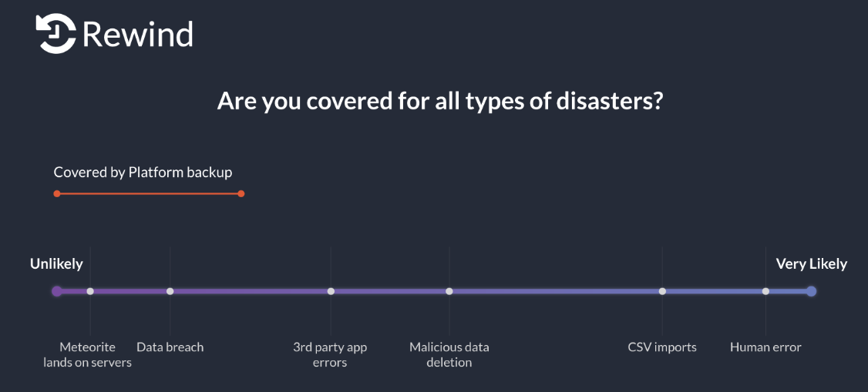This screenshot has width=868, height=392.
Task: Select the Data breach marker dot
Action: pyautogui.click(x=170, y=291)
